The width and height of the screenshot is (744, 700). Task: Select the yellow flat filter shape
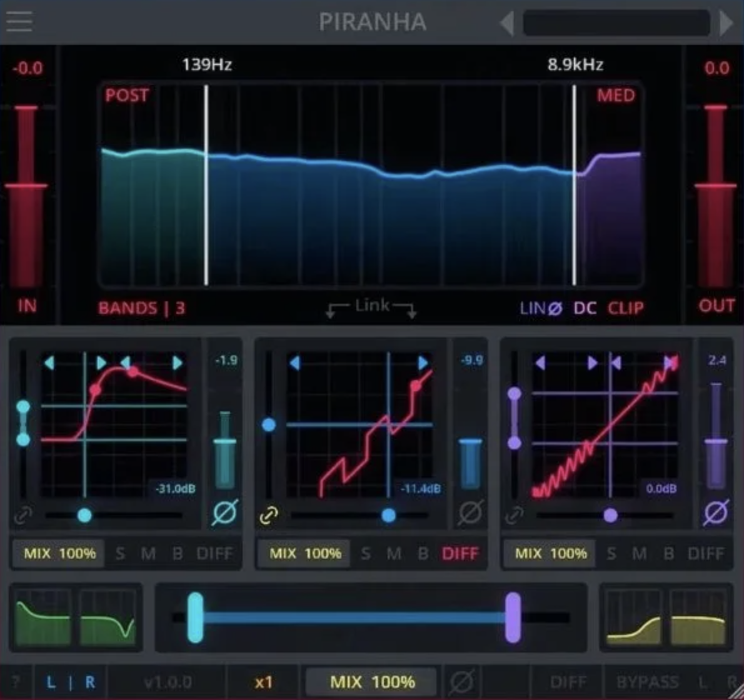[x=698, y=616]
